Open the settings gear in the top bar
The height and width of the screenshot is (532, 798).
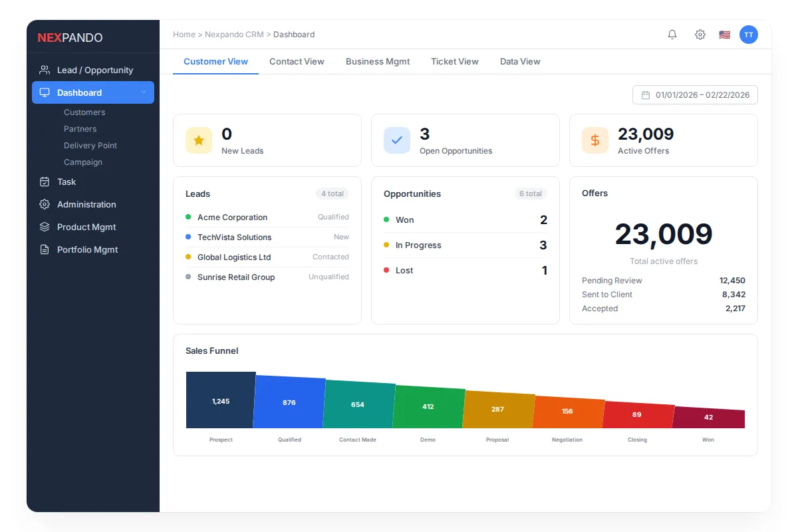click(x=700, y=34)
